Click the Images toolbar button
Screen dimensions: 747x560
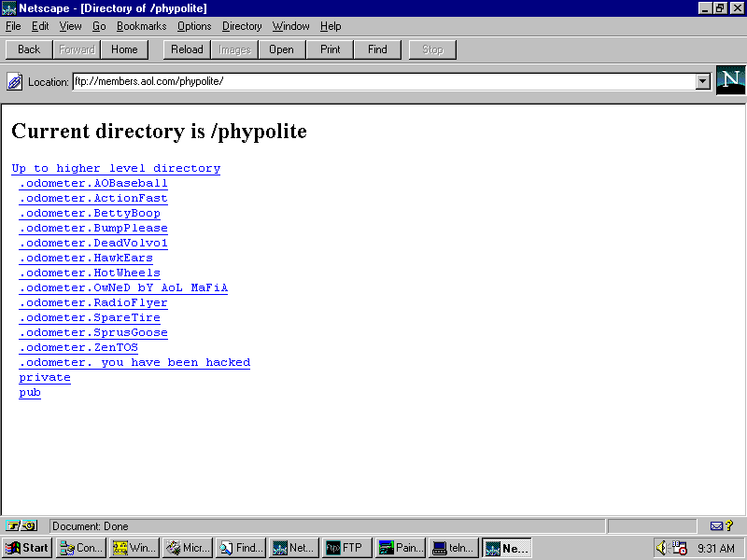[x=234, y=49]
